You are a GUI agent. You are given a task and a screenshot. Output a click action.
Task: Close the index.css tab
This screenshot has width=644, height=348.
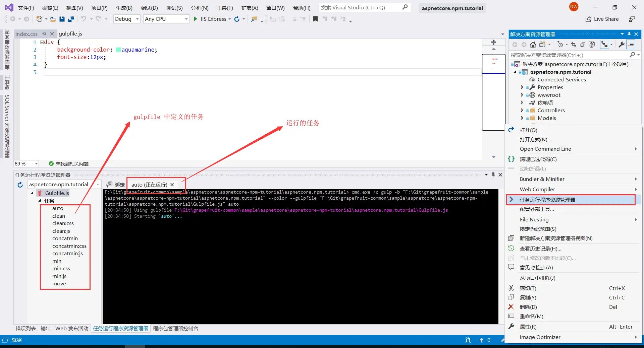52,34
